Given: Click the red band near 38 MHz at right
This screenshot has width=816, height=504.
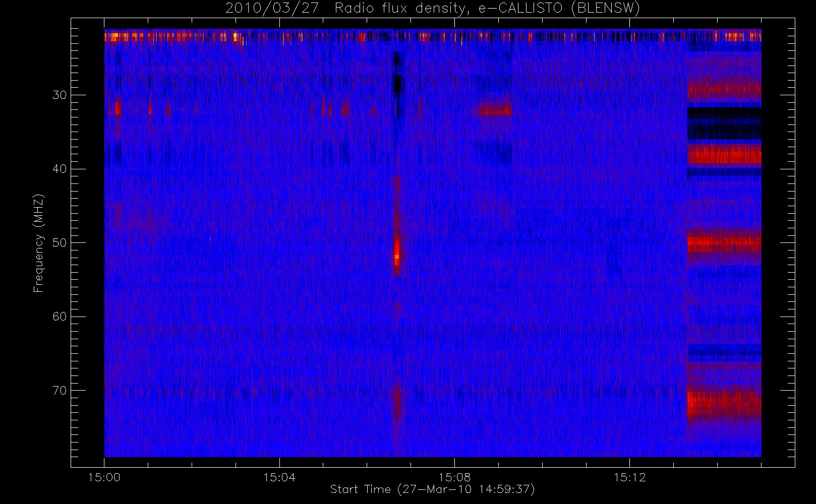Looking at the screenshot, I should (724, 154).
